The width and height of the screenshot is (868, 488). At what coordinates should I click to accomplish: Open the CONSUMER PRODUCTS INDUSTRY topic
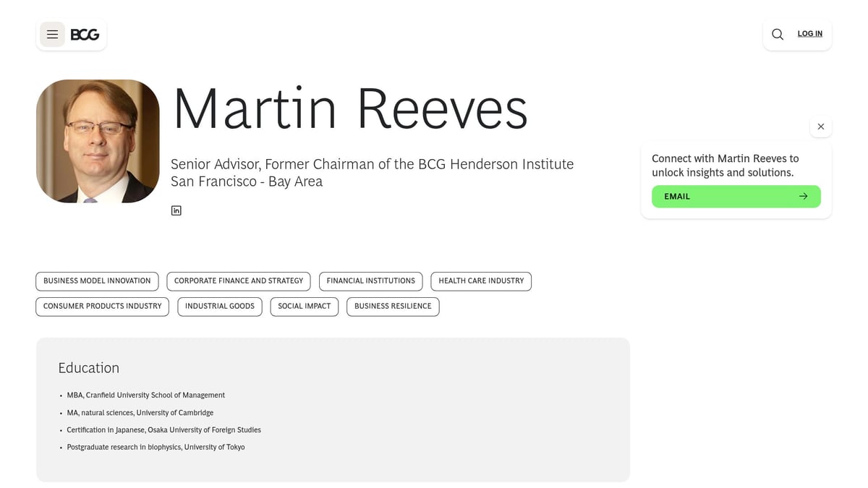tap(102, 307)
